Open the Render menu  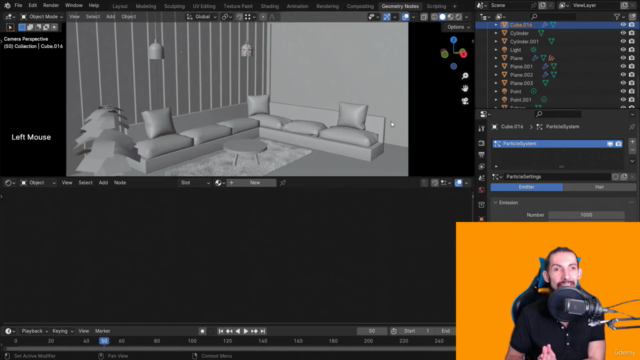[51, 5]
